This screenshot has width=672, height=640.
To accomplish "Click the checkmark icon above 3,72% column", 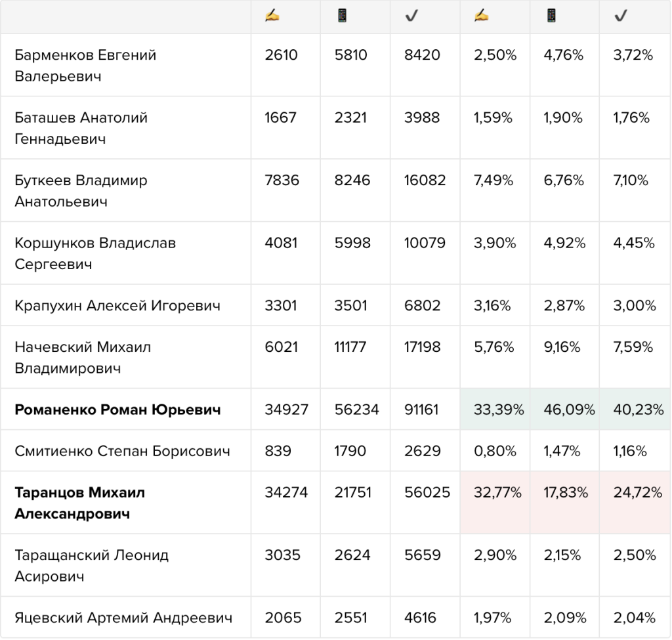I will coord(621,16).
